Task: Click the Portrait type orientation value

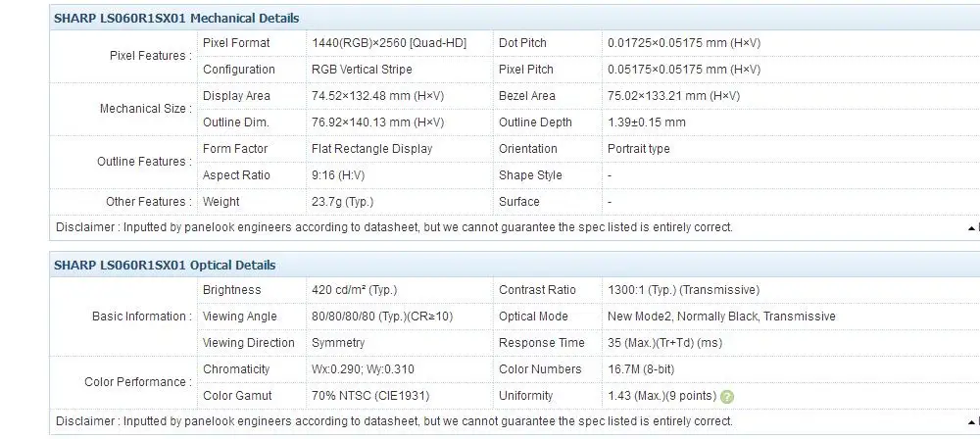Action: (x=639, y=149)
